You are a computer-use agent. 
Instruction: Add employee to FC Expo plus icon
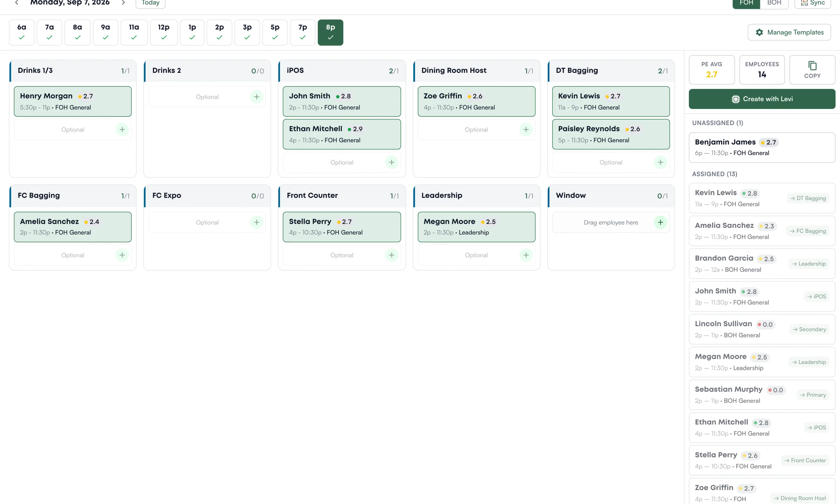click(x=257, y=222)
